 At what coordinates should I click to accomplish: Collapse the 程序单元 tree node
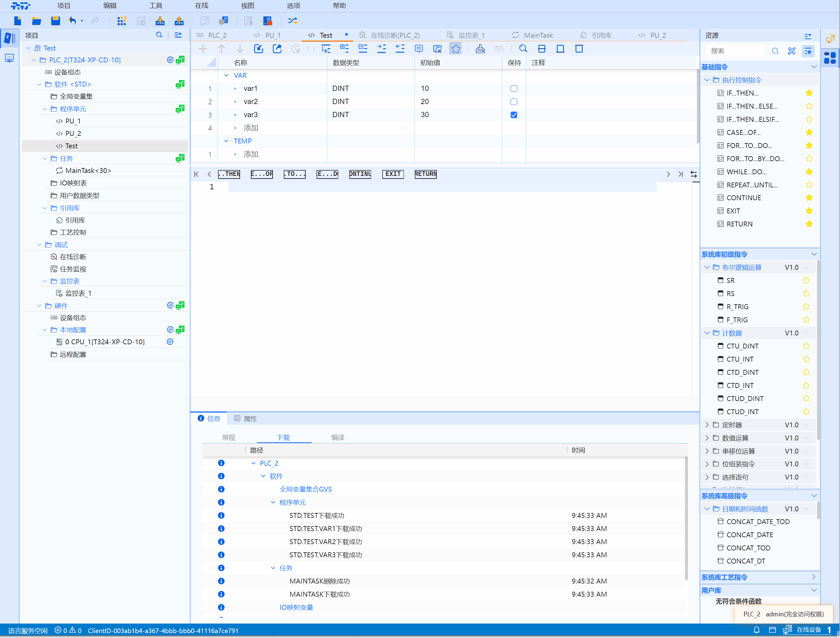45,109
